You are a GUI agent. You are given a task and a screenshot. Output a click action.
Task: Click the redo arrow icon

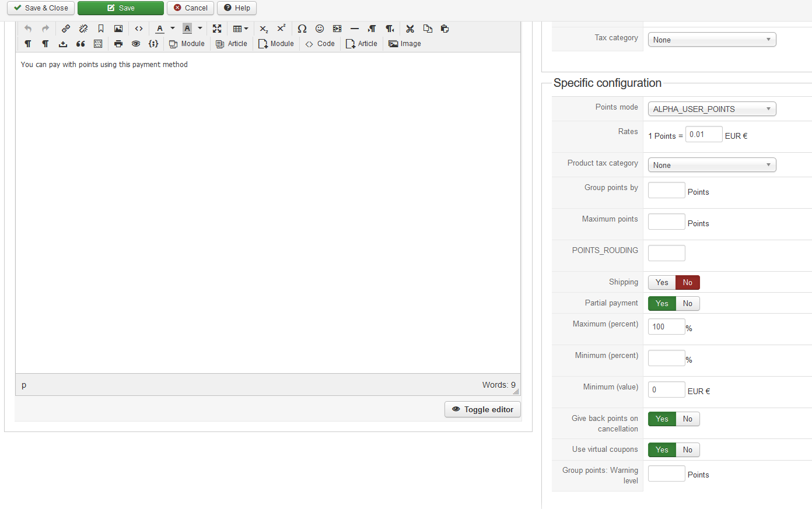click(45, 29)
